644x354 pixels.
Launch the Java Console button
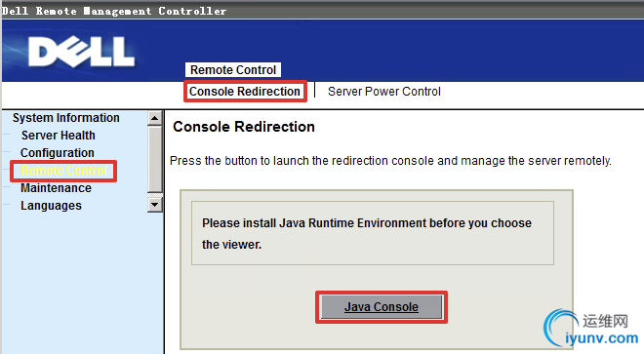pos(382,307)
